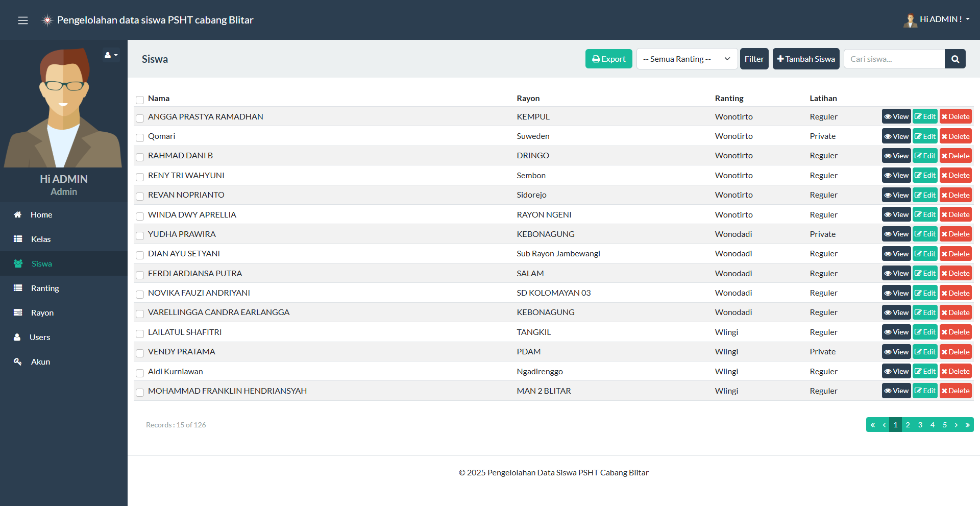Click the hamburger menu icon
The width and height of the screenshot is (980, 506).
(x=23, y=20)
